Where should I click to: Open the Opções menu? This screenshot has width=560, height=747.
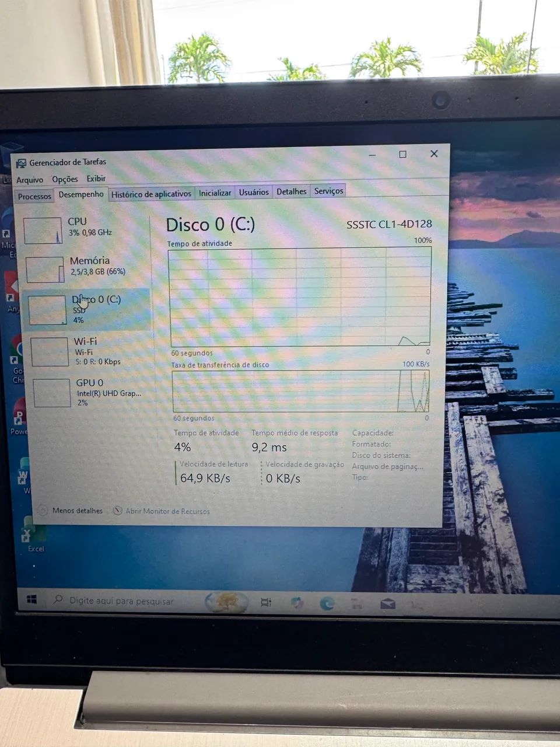65,179
